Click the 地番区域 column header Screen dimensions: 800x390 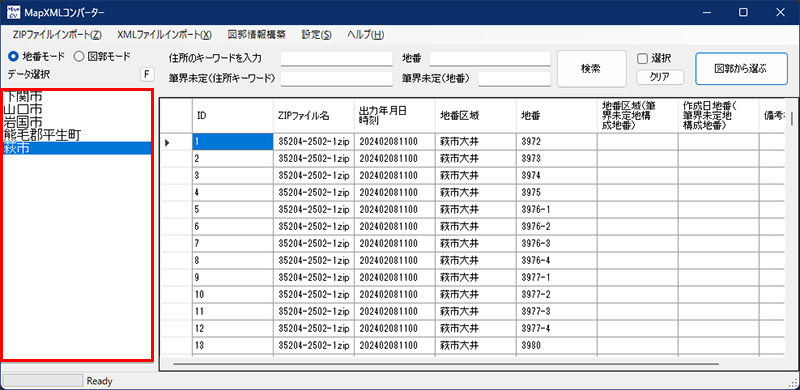[476, 116]
